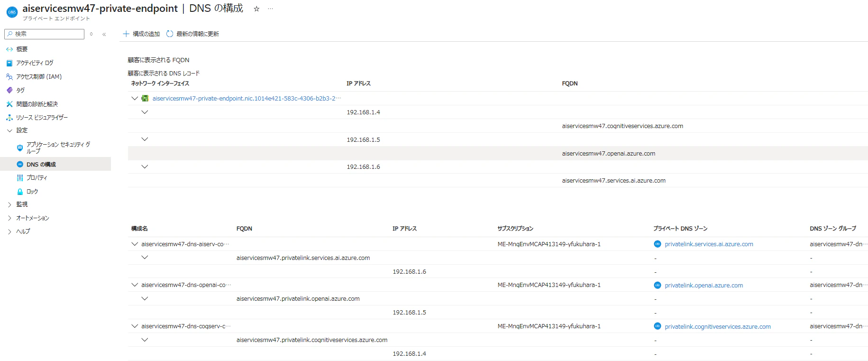Image resolution: width=868 pixels, height=361 pixels.
Task: Click the アプリケーション セキュリティ グループ shield icon
Action: [x=20, y=148]
